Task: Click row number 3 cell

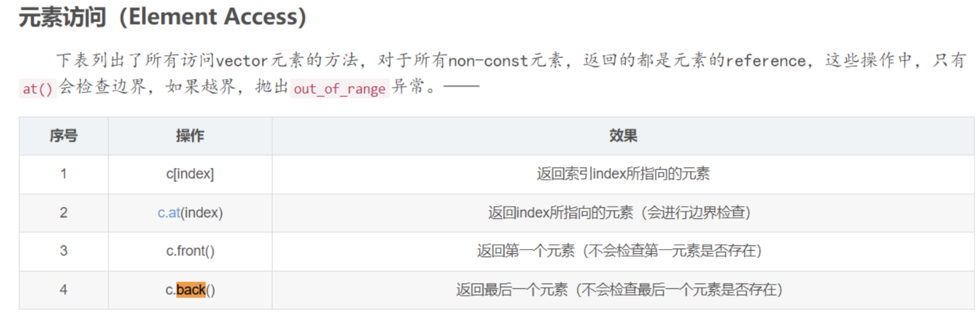Action: (64, 251)
